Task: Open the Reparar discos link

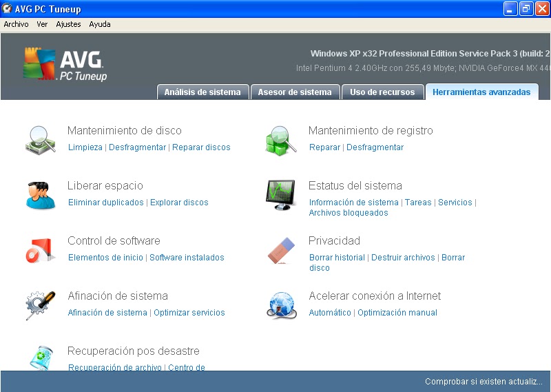Action: [x=201, y=147]
